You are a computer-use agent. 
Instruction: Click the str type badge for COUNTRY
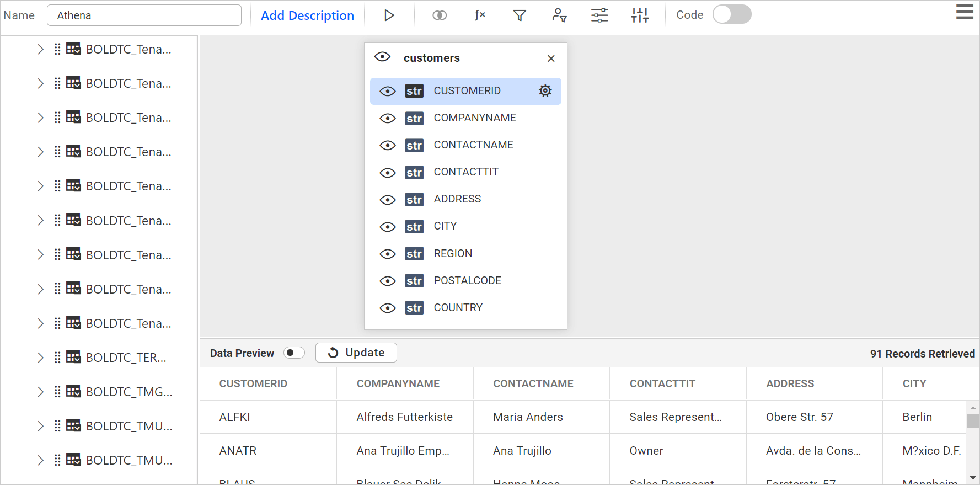pos(414,307)
